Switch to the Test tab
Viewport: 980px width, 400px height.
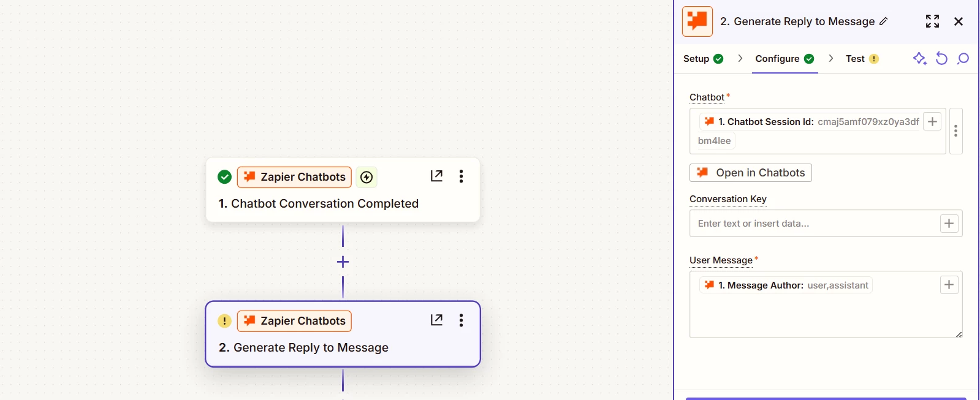(862, 59)
